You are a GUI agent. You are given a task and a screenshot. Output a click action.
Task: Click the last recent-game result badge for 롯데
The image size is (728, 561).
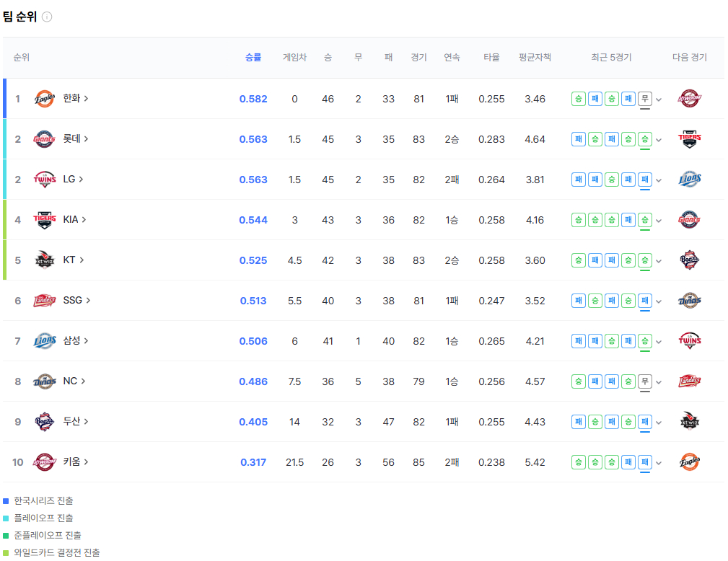tap(645, 139)
